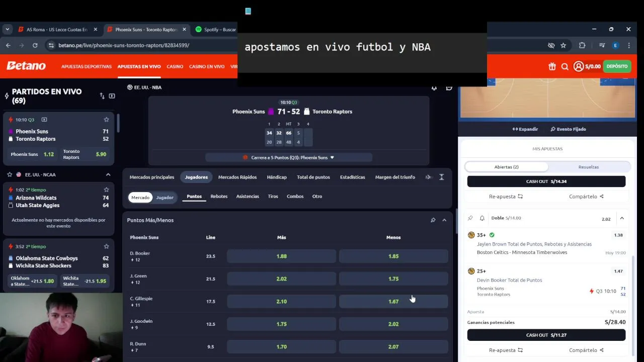Show Abiertas (2) bets
Viewport: 644px width, 362px height.
(x=507, y=167)
